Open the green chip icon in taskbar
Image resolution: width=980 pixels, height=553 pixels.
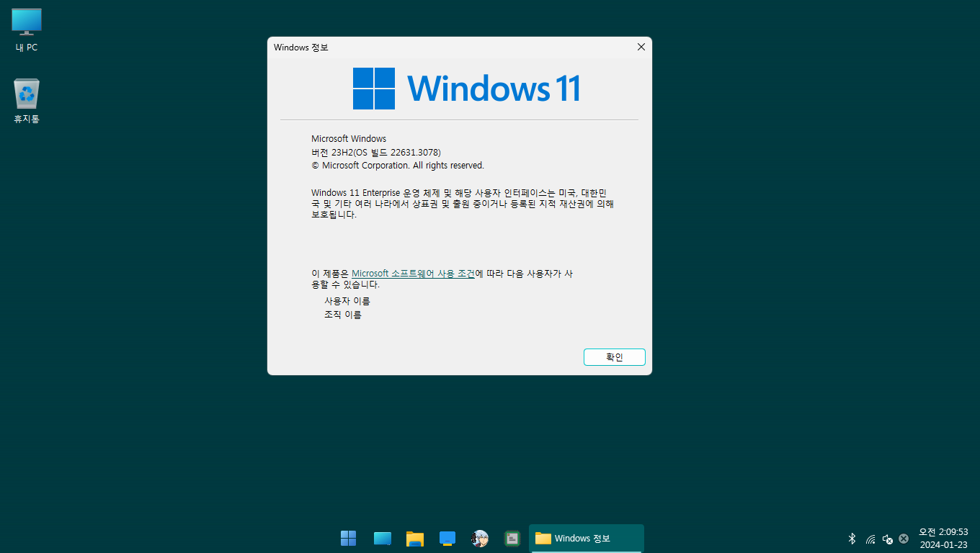pos(512,538)
